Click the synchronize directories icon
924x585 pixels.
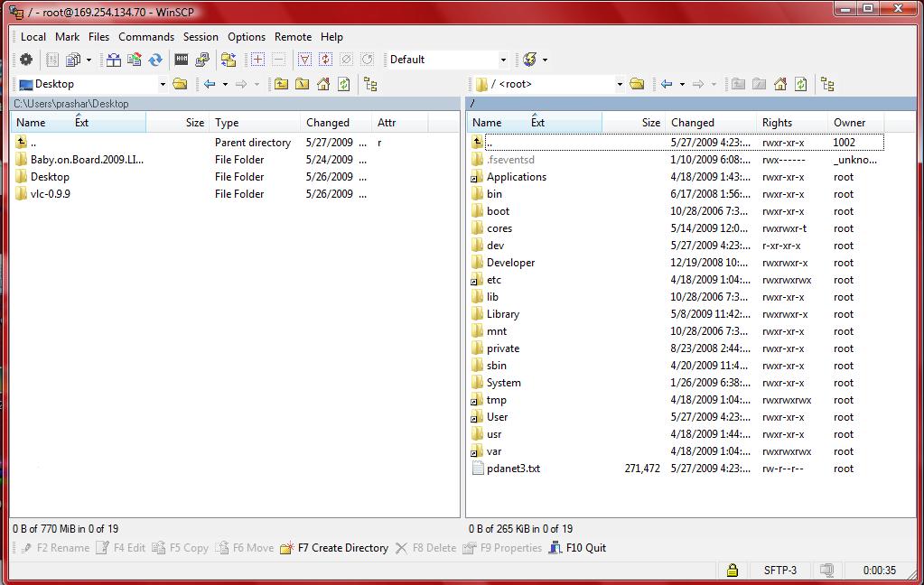coord(135,60)
